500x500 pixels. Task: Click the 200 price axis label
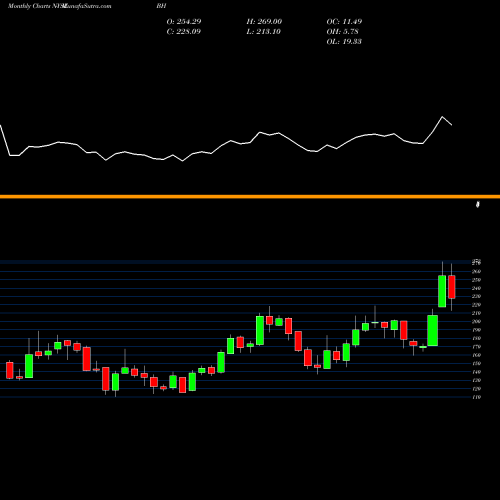pos(476,322)
